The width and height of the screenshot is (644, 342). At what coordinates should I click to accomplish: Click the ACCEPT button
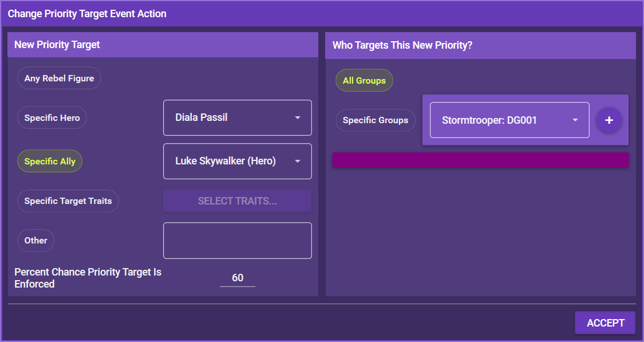[x=606, y=323]
